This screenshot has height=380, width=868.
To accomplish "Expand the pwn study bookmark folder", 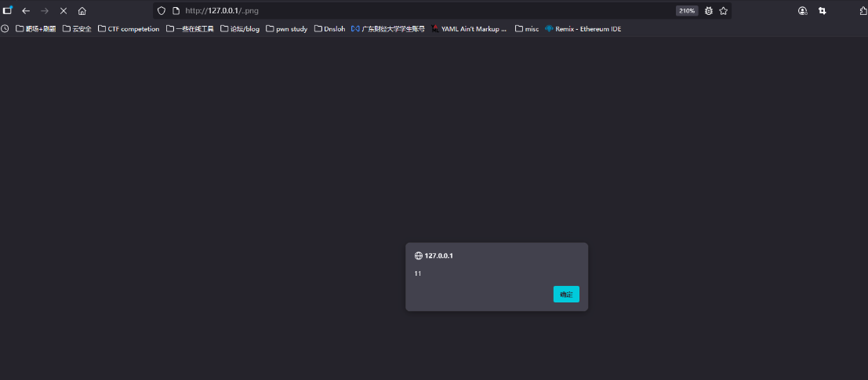I will [286, 29].
